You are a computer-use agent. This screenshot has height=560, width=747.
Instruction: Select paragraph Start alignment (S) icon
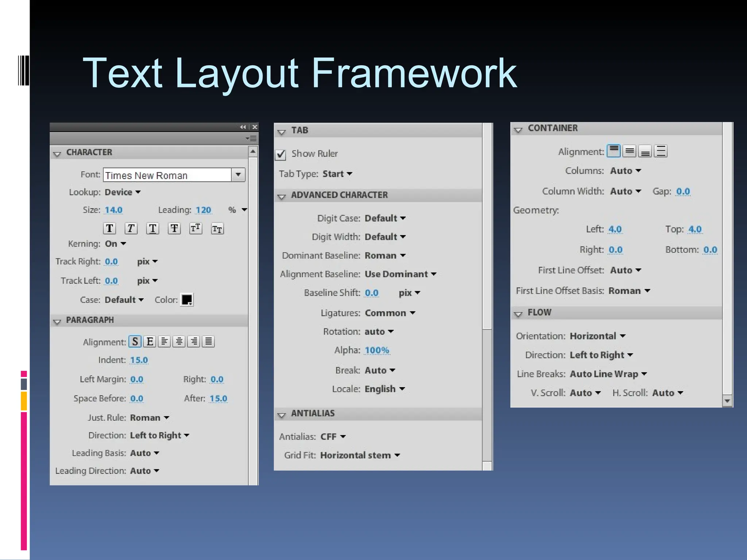click(x=135, y=342)
